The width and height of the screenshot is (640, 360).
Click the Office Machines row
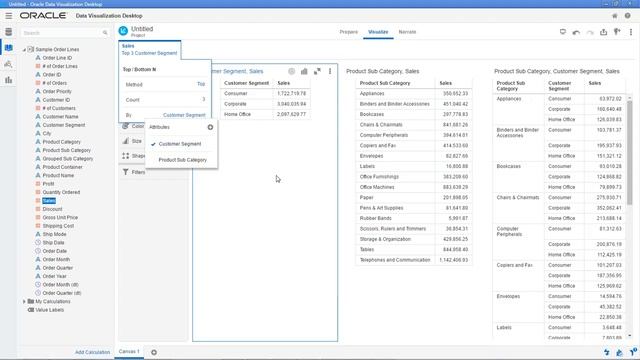click(413, 187)
